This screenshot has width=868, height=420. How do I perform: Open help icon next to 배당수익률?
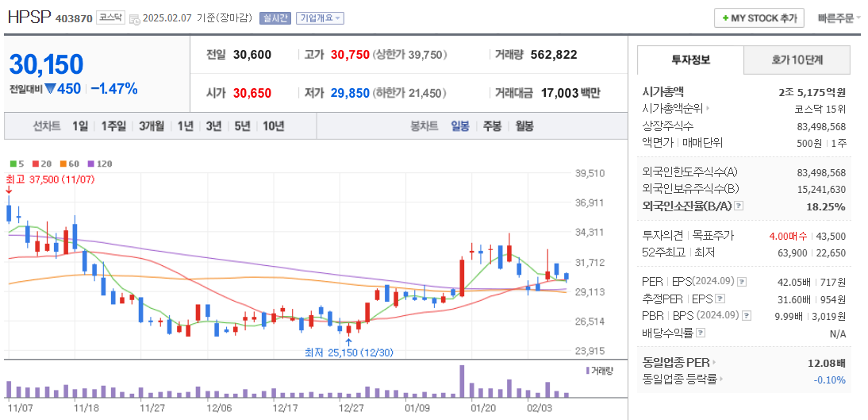point(701,333)
